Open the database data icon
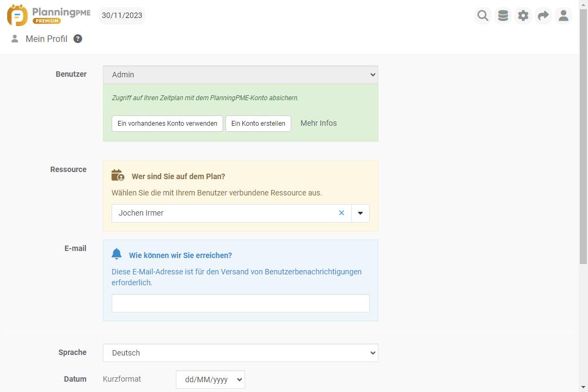 click(x=503, y=16)
